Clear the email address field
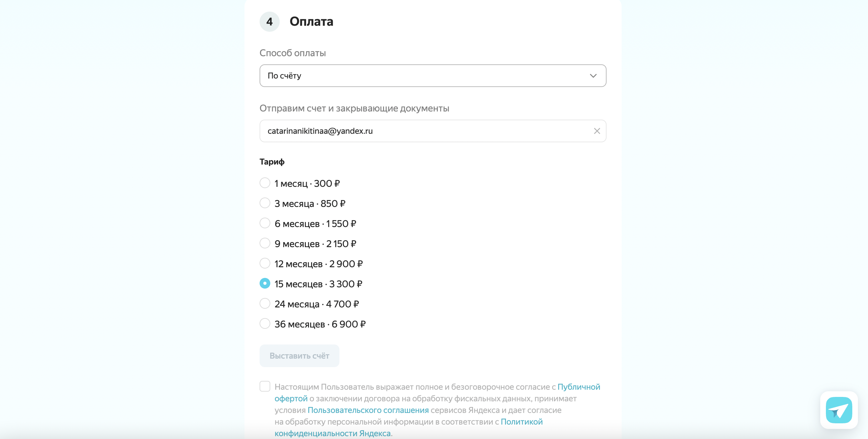 pos(596,131)
